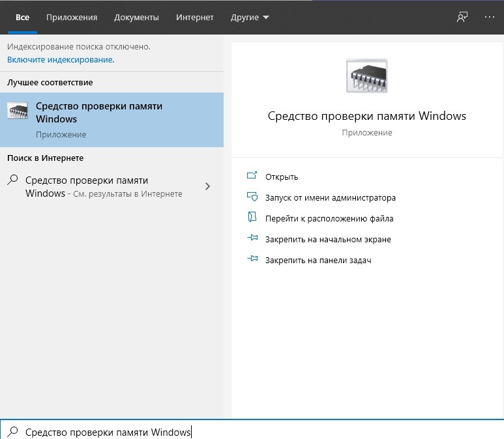Image resolution: width=504 pixels, height=439 pixels.
Task: Click the memory chip icon in best match
Action: click(x=18, y=111)
